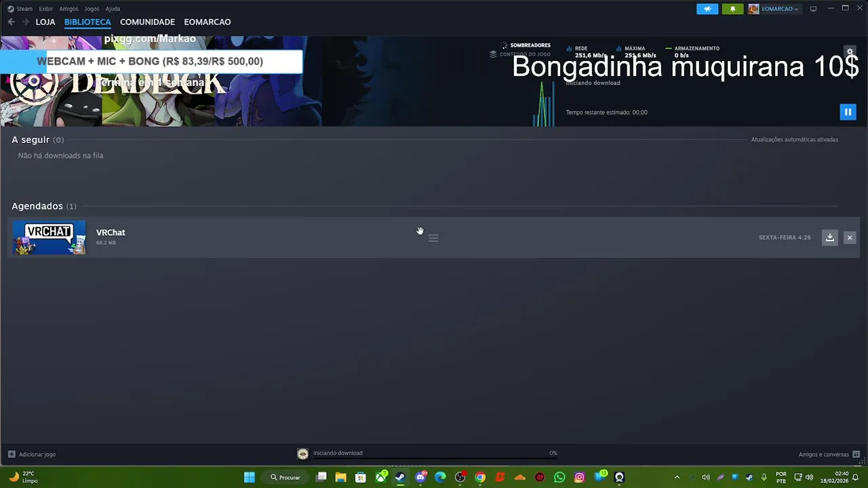Open Instagram from the taskbar
The width and height of the screenshot is (868, 488).
(579, 477)
